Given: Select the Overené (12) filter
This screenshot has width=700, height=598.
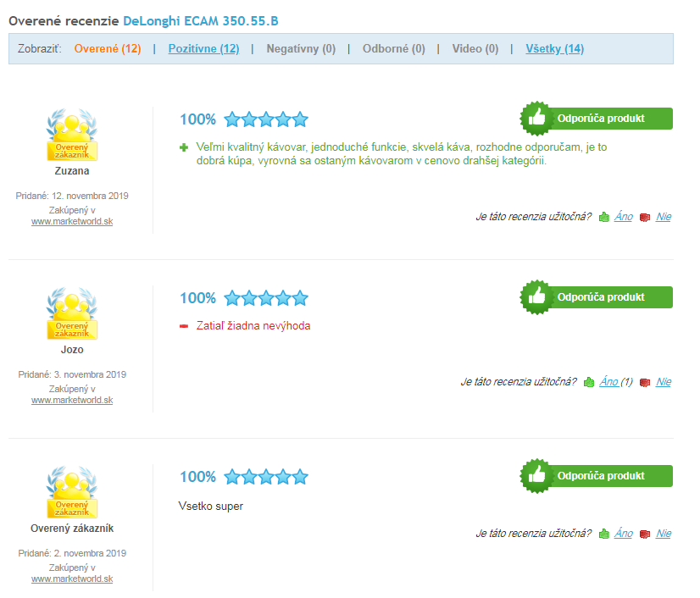Looking at the screenshot, I should [x=108, y=48].
